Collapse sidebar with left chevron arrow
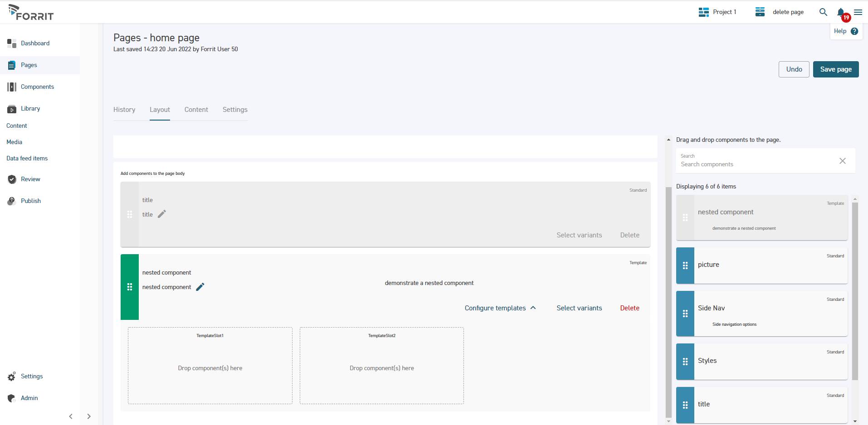 pos(71,416)
